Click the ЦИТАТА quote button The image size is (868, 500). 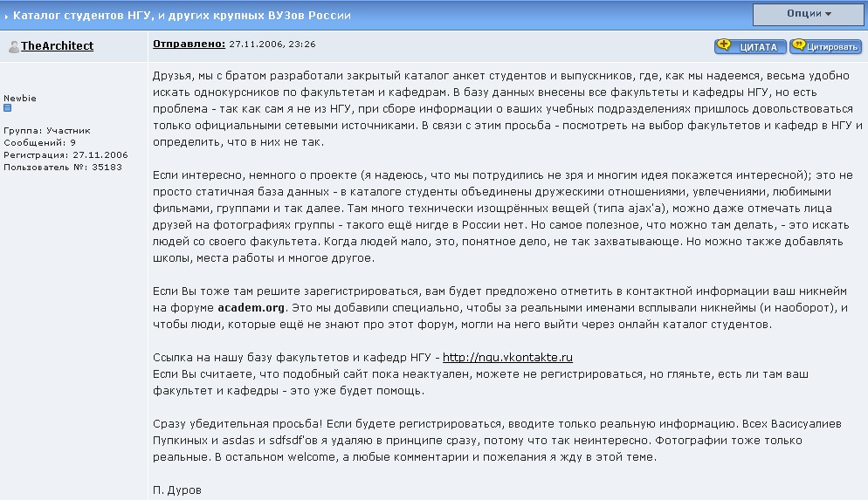coord(750,46)
